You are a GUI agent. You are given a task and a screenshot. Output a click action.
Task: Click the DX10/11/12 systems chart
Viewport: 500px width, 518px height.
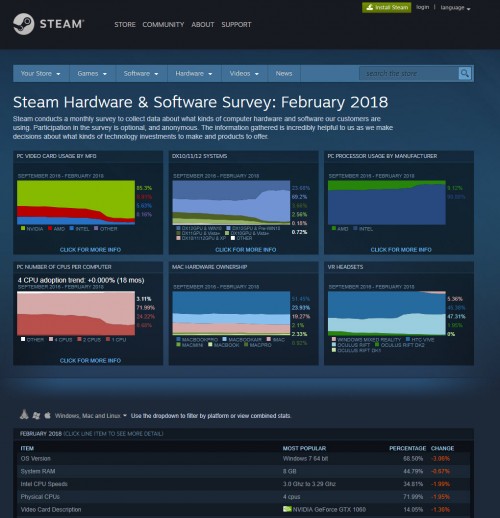pos(231,202)
